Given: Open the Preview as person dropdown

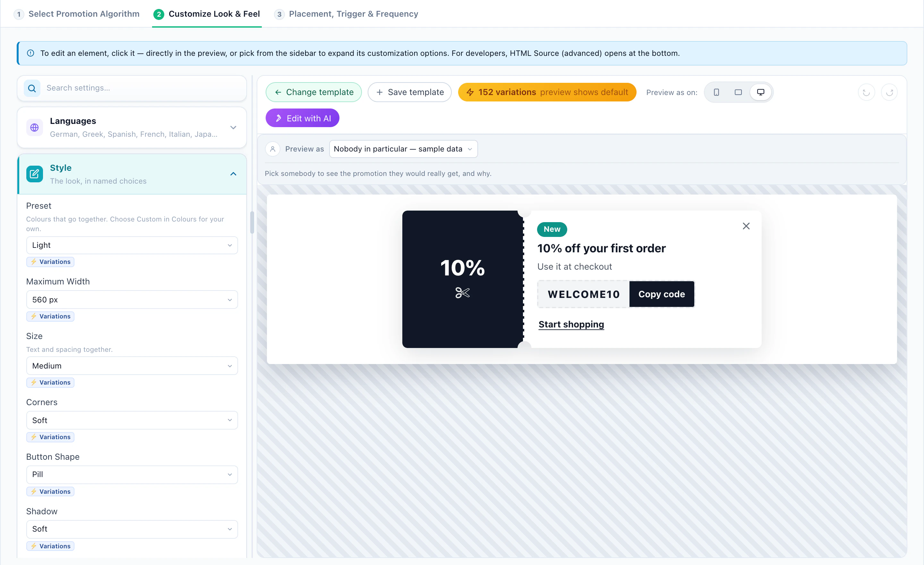Looking at the screenshot, I should (403, 149).
